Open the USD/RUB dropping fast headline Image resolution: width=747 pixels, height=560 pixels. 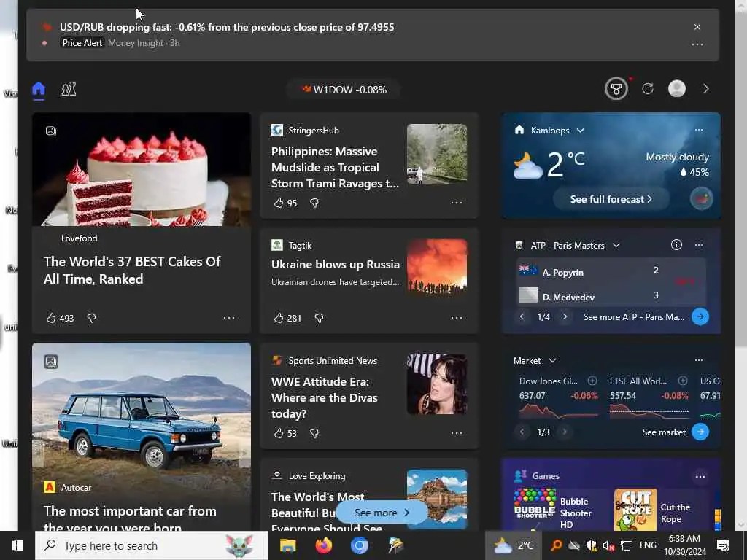tap(227, 27)
